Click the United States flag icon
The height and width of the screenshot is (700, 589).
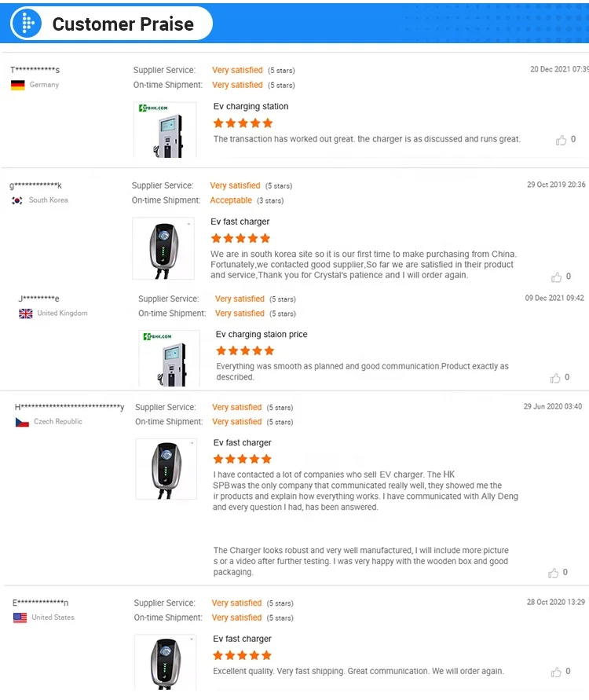click(x=20, y=618)
